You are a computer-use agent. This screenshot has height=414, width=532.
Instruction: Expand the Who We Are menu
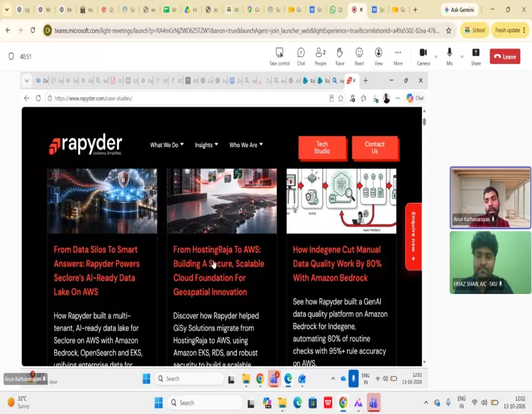[x=246, y=145]
